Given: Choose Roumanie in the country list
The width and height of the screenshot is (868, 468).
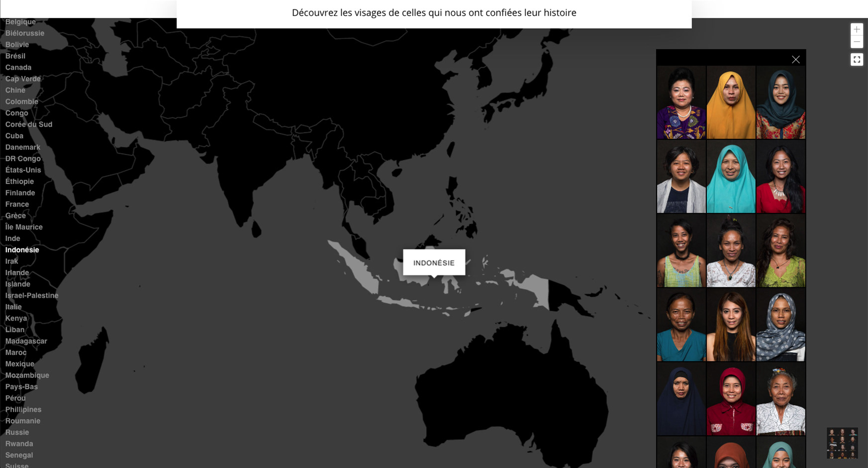Looking at the screenshot, I should 23,421.
